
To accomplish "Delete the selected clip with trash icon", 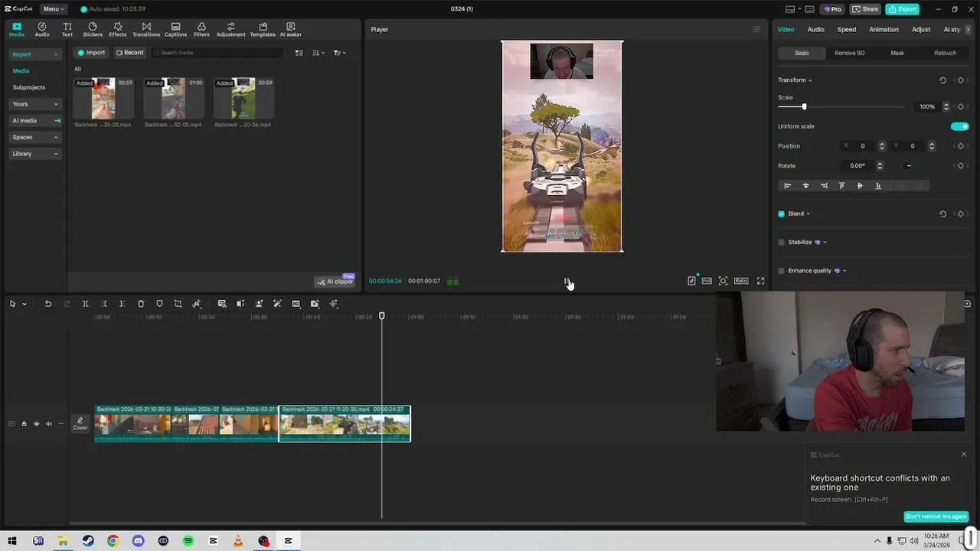I will (141, 304).
